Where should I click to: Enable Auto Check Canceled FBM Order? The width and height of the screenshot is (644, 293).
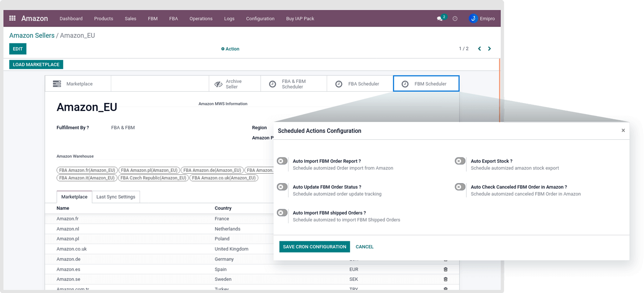click(460, 187)
